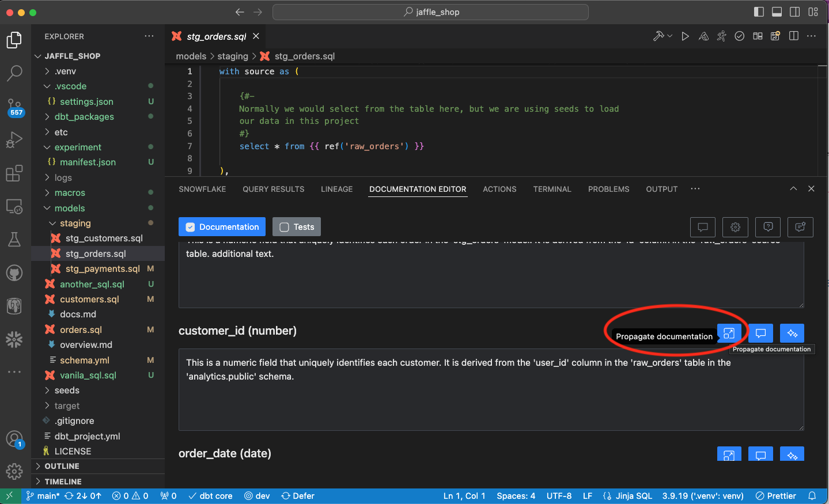
Task: Click main* branch in status bar
Action: (x=43, y=496)
